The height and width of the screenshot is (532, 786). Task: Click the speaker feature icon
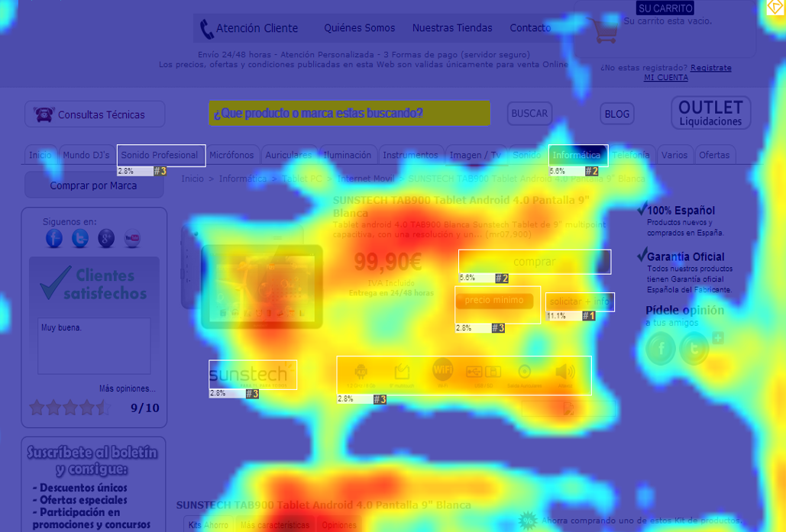click(565, 372)
